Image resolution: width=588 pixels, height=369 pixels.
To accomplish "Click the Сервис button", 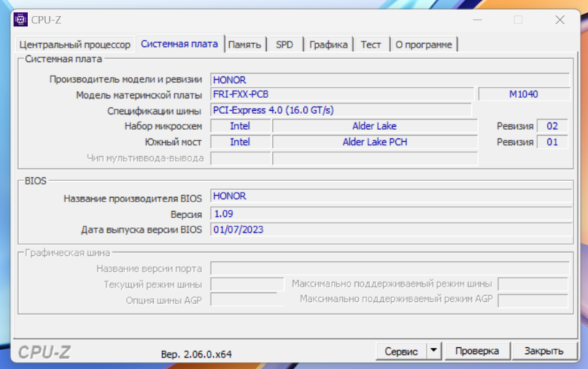I will tap(401, 352).
